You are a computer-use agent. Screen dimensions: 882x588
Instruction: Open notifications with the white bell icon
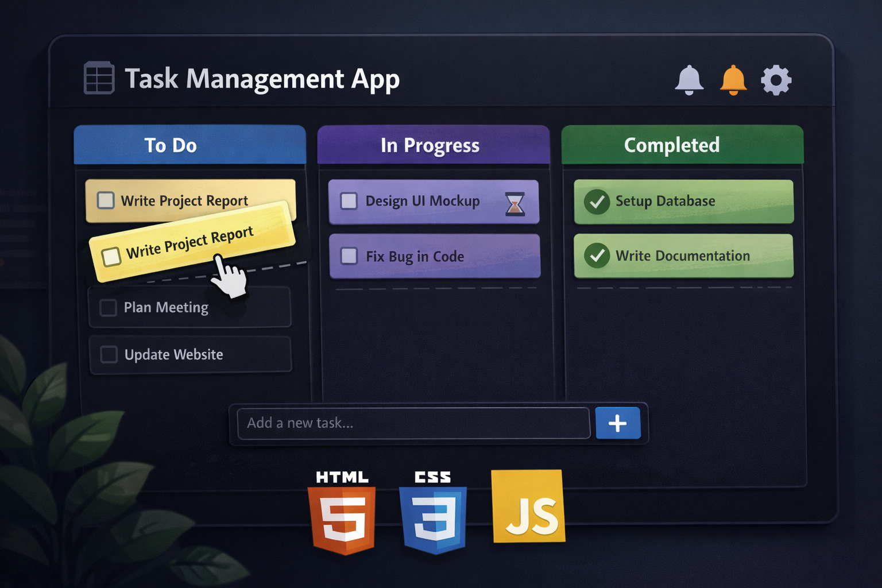[x=689, y=80]
